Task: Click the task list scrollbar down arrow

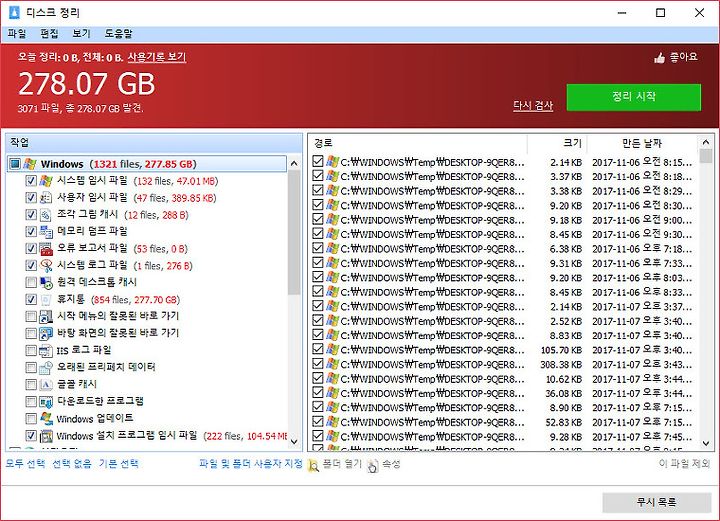Action: click(294, 442)
